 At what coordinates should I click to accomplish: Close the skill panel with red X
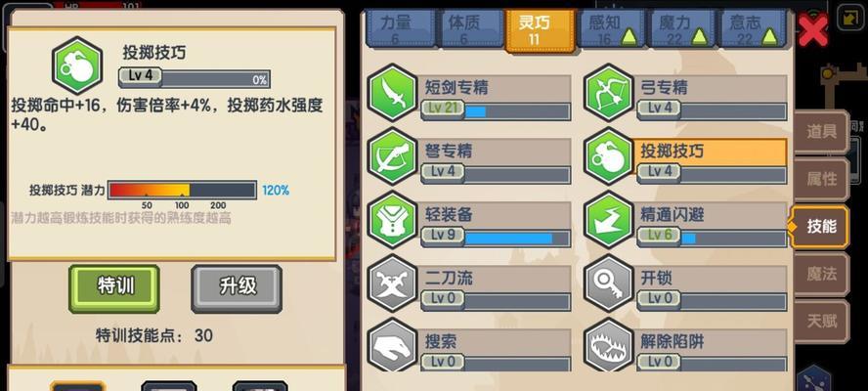tap(812, 30)
